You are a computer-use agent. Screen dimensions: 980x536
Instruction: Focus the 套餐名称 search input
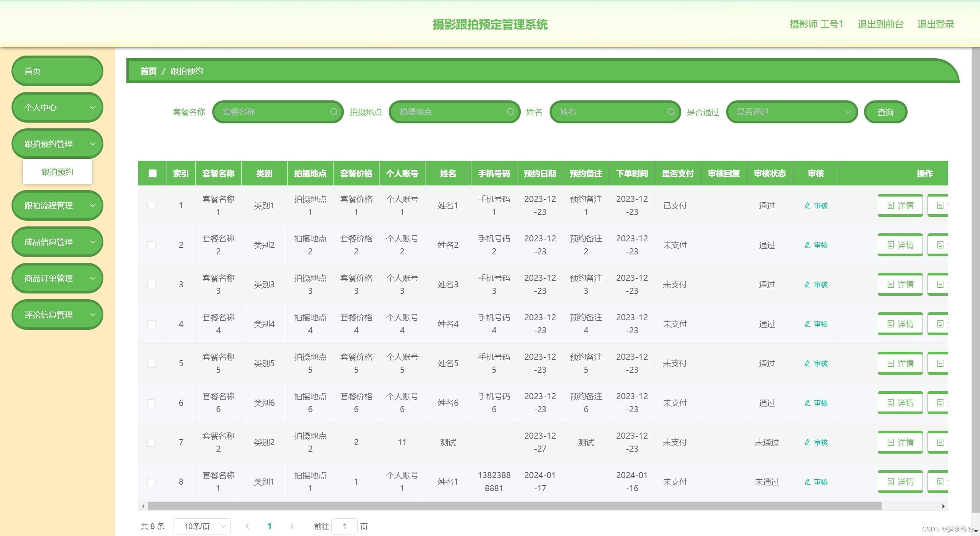click(278, 112)
